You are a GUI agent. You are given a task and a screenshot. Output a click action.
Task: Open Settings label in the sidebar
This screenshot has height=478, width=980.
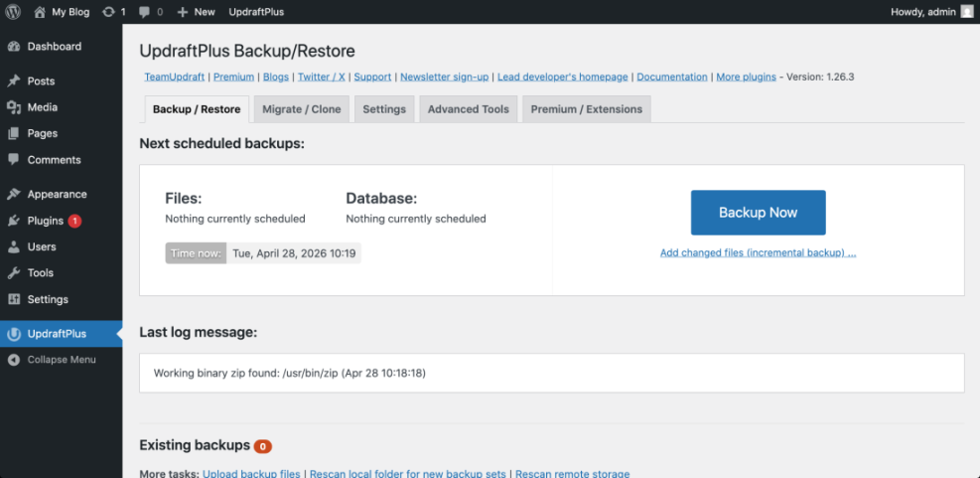(48, 300)
